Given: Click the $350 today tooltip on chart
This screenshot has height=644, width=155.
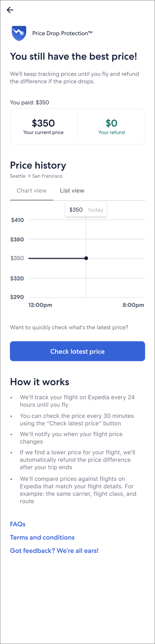Looking at the screenshot, I should point(86,210).
